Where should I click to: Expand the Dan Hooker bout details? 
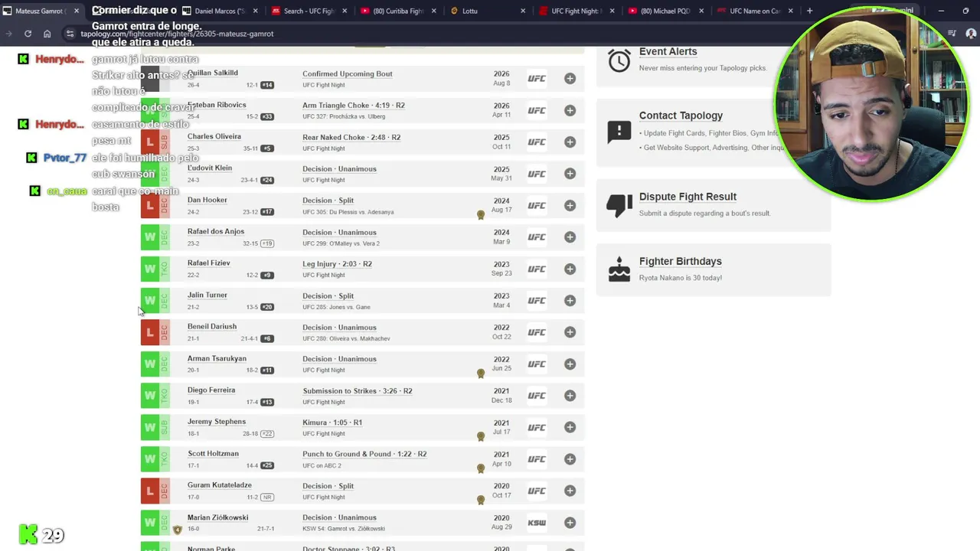tap(570, 205)
